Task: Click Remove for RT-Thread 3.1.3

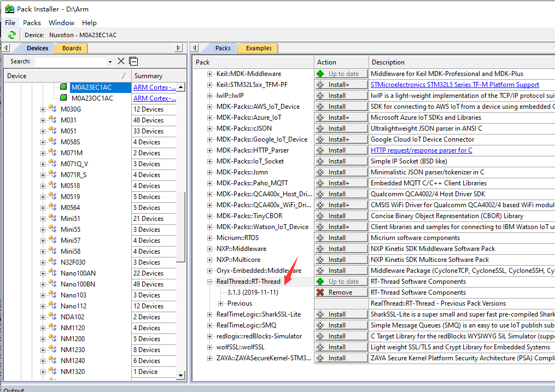Action: [x=342, y=292]
